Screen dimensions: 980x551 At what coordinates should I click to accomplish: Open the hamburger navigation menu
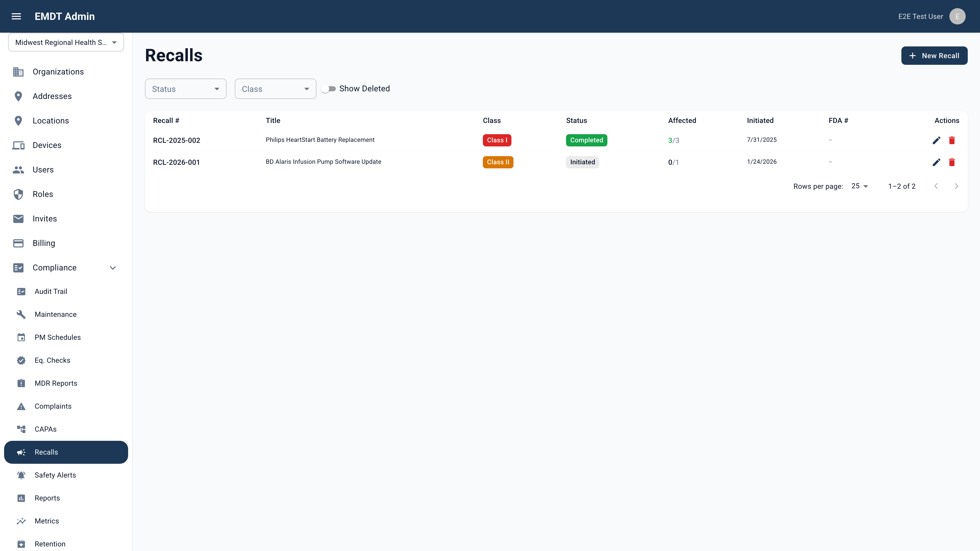[x=16, y=16]
